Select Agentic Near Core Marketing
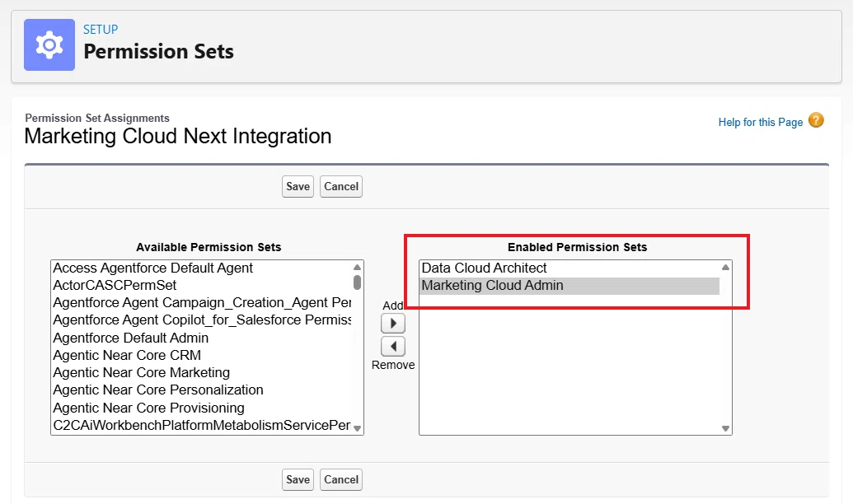Viewport: 853px width, 504px height. 202,372
